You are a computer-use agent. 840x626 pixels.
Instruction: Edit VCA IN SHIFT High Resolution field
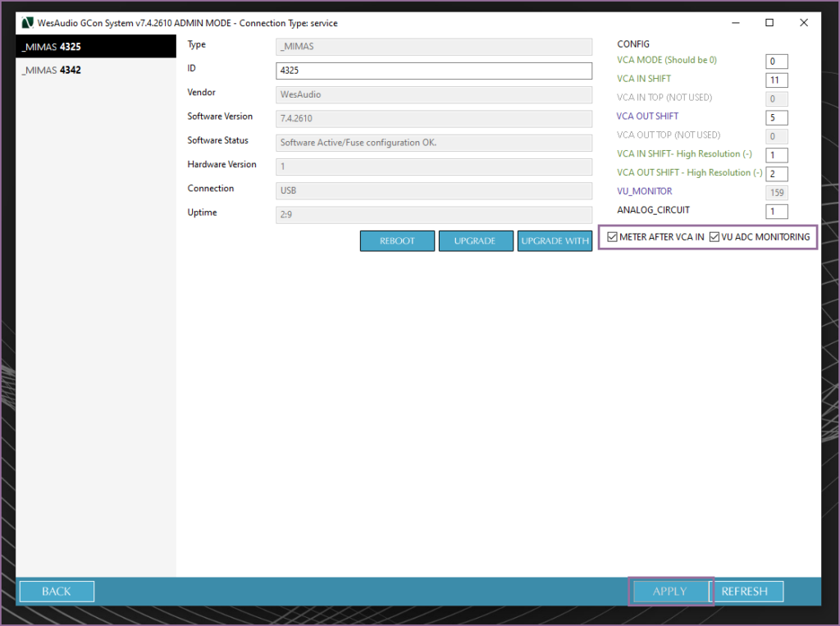[x=777, y=155]
